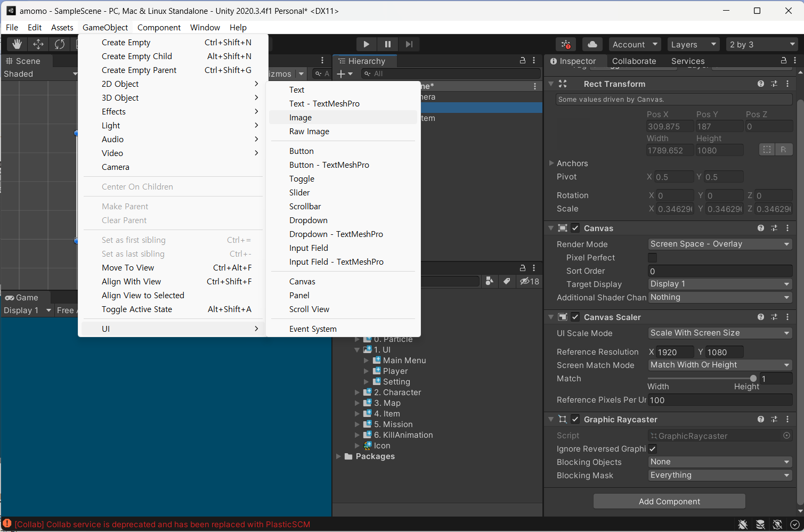Image resolution: width=804 pixels, height=532 pixels.
Task: Expand the Anchors foldout
Action: tap(551, 163)
